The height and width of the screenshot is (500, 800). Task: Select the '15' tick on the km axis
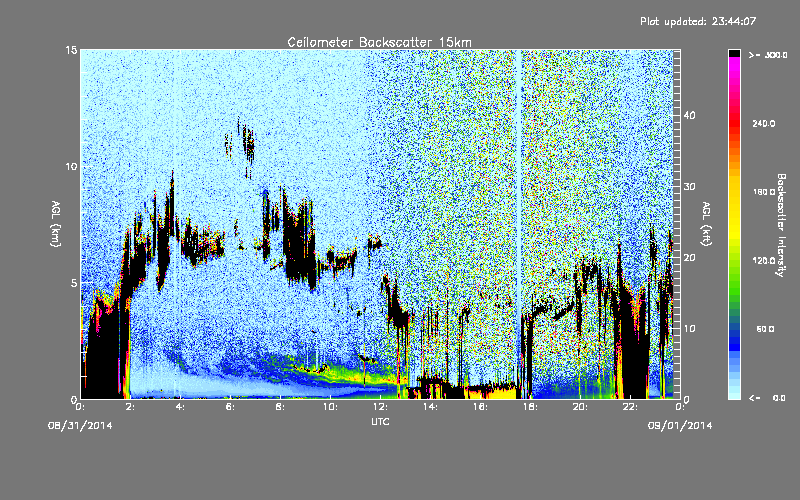point(71,50)
